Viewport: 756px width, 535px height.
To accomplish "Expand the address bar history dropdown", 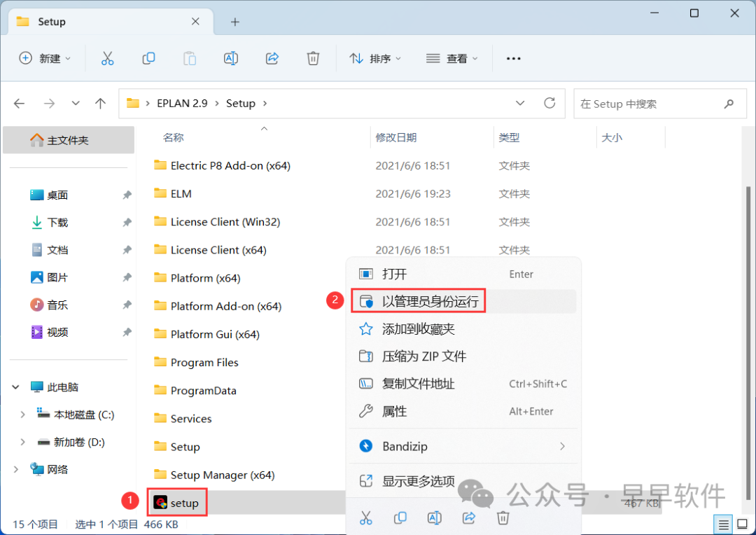I will click(520, 104).
